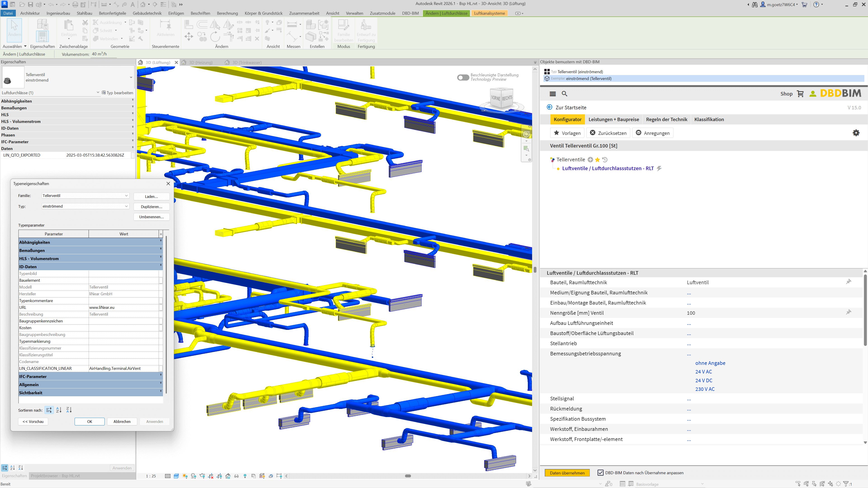
Task: Open the DBD-BIM hamburger menu
Action: pos(553,94)
